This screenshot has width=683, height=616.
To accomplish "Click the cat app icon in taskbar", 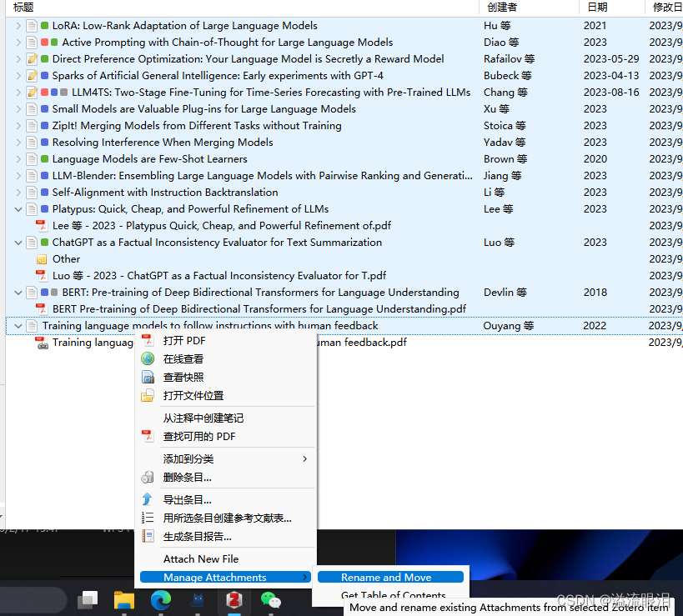I will click(198, 600).
